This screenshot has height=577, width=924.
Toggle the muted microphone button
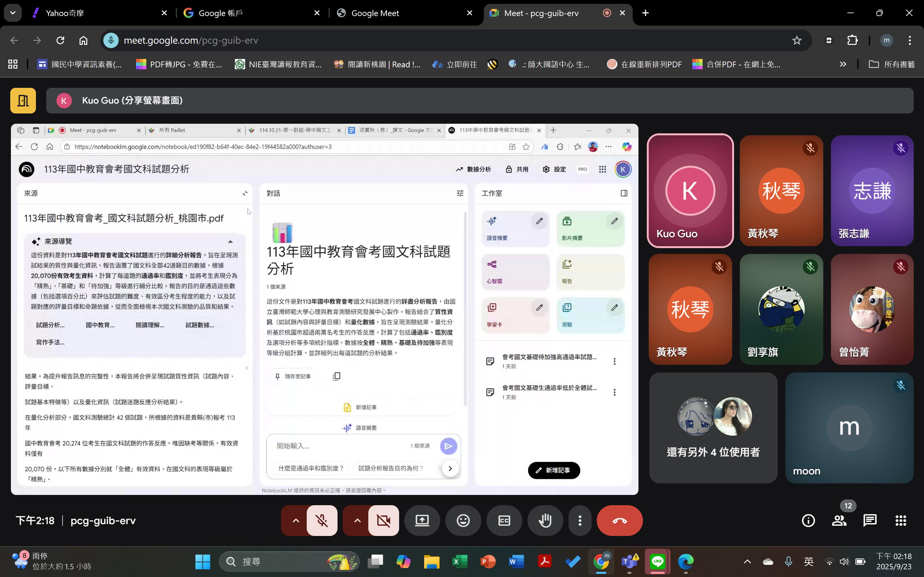[322, 521]
